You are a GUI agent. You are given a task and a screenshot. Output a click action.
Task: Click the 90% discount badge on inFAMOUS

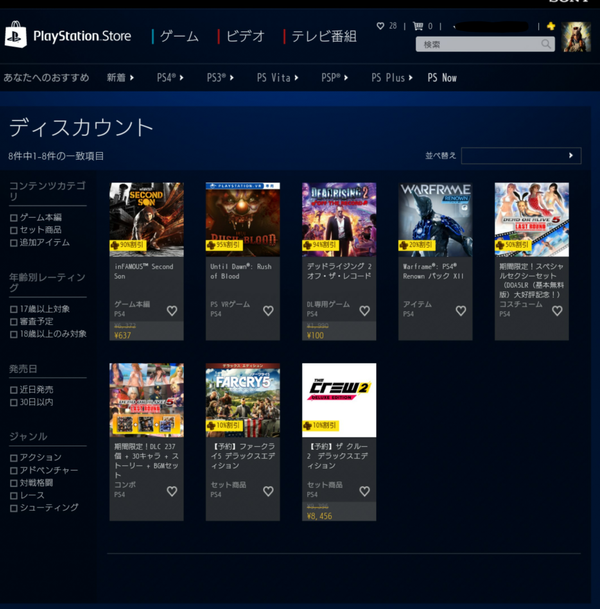click(128, 245)
